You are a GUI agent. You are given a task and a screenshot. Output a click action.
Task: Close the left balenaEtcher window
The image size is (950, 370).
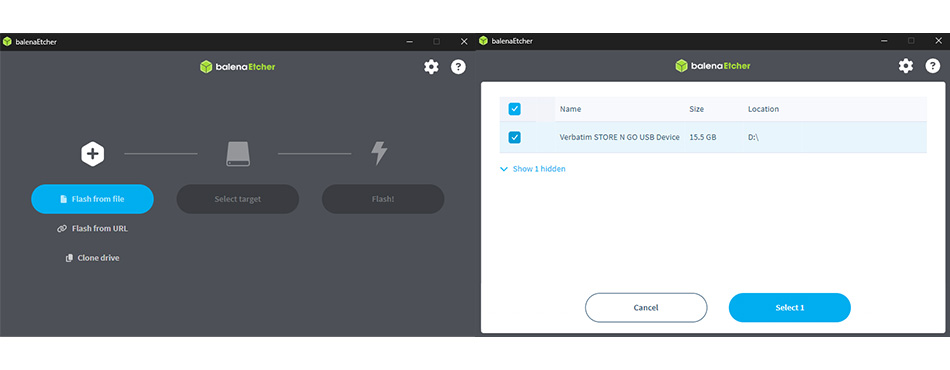[x=464, y=42]
